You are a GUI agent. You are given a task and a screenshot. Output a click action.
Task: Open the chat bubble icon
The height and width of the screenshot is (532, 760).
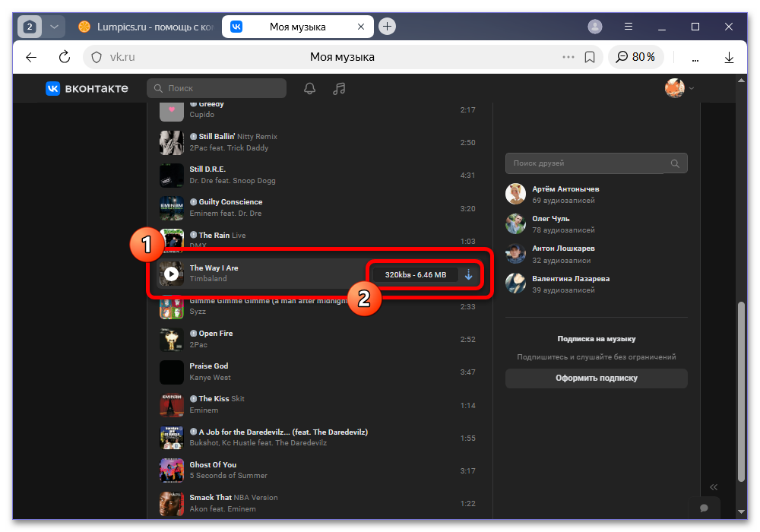point(704,508)
